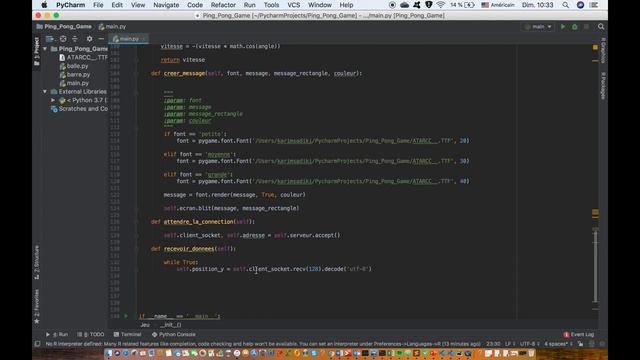Viewport: 640px width, 360px height.
Task: Open the LF line separator selector
Action: (x=509, y=344)
